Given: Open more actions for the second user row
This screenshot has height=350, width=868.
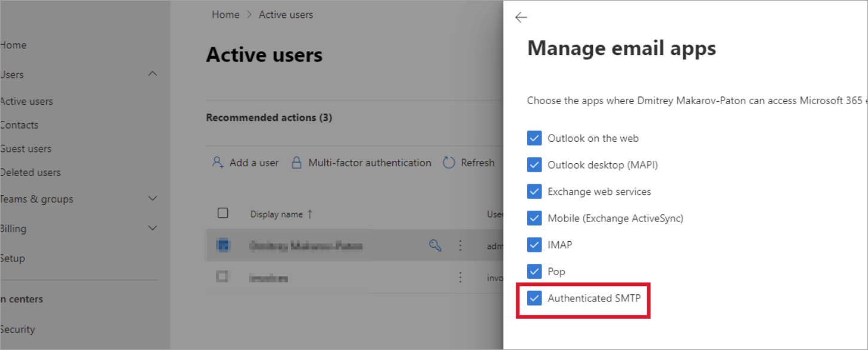Looking at the screenshot, I should (460, 277).
